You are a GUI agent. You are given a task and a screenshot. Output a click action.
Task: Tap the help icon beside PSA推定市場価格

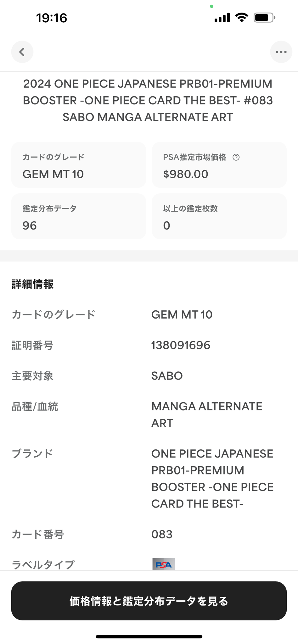(x=236, y=157)
